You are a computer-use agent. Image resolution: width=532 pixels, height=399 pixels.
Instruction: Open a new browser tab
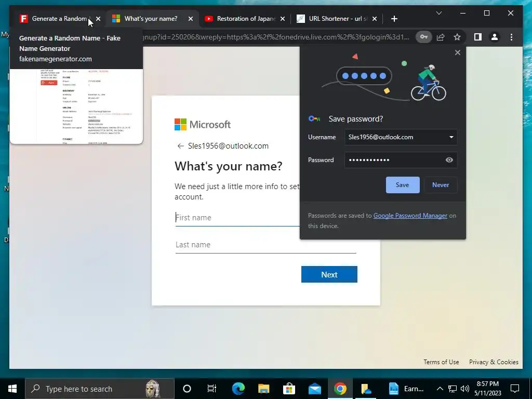tap(394, 19)
